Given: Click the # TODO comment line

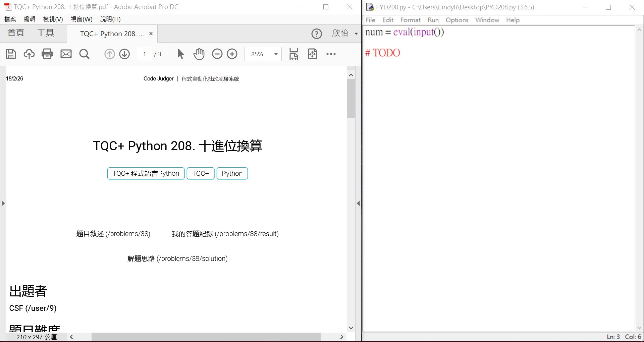Looking at the screenshot, I should (382, 53).
